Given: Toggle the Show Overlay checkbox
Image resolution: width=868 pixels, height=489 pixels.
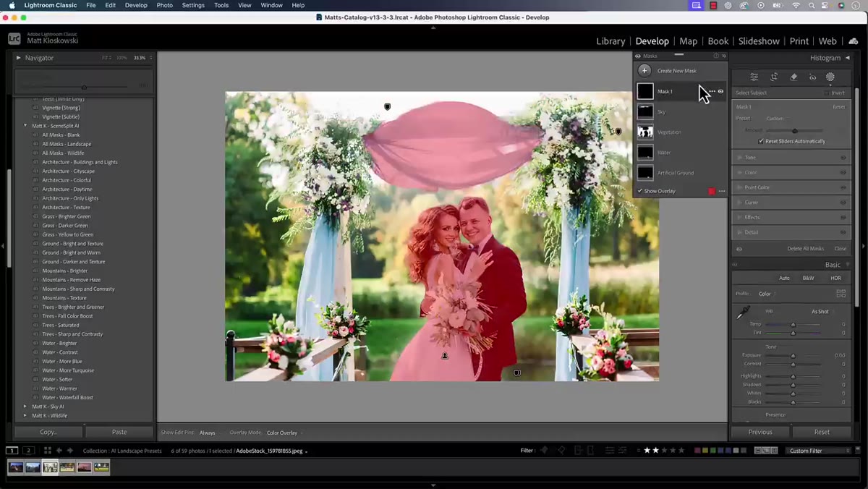Looking at the screenshot, I should [640, 191].
